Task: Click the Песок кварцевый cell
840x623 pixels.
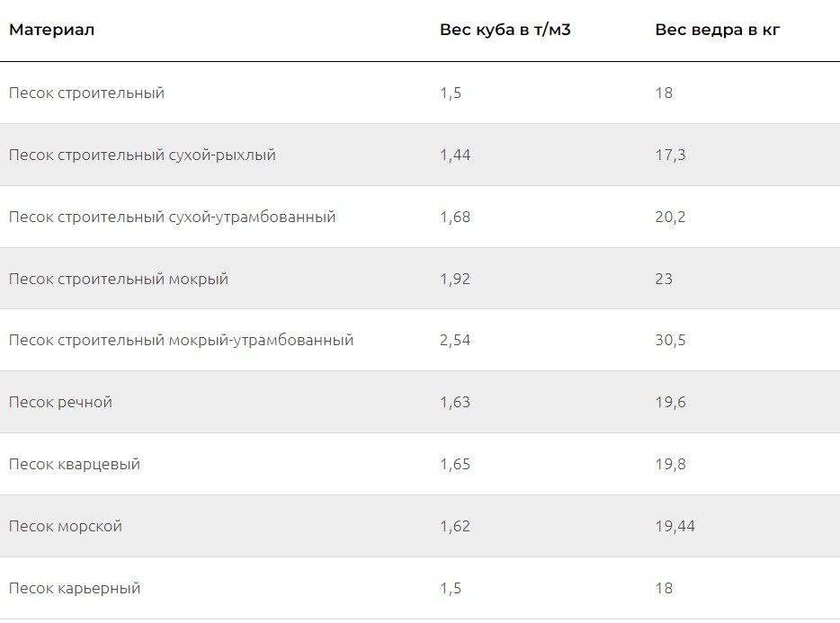Action: (x=75, y=465)
